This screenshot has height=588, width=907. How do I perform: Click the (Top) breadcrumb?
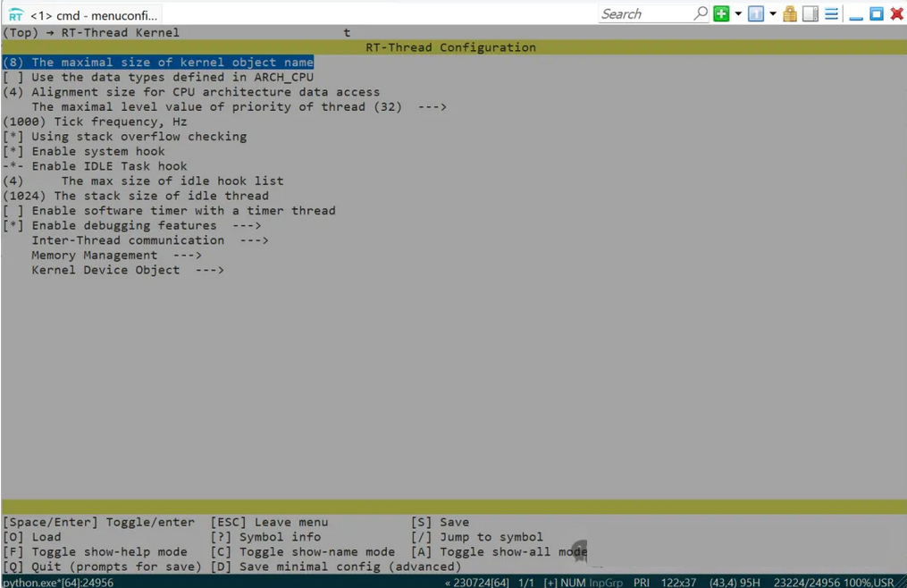point(21,32)
